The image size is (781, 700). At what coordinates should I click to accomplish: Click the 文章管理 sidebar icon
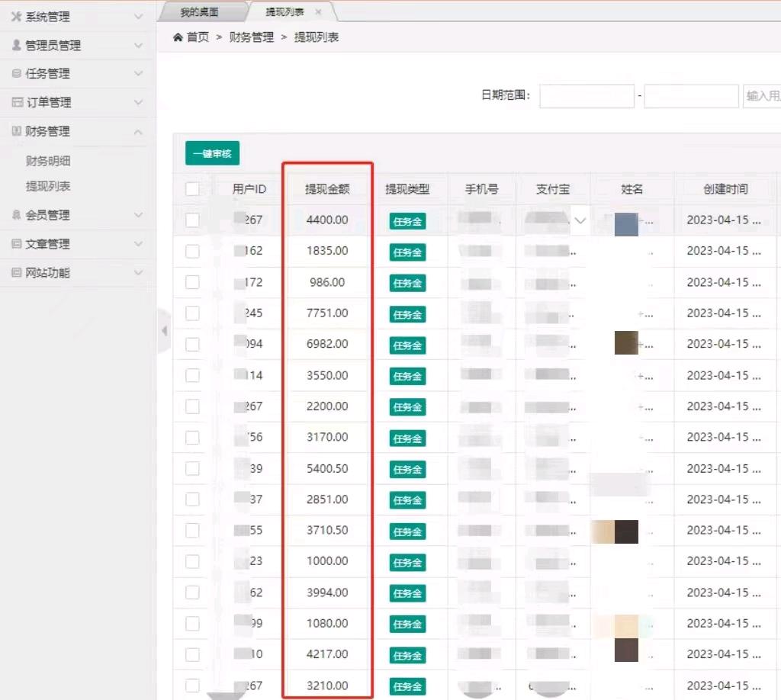tap(16, 244)
